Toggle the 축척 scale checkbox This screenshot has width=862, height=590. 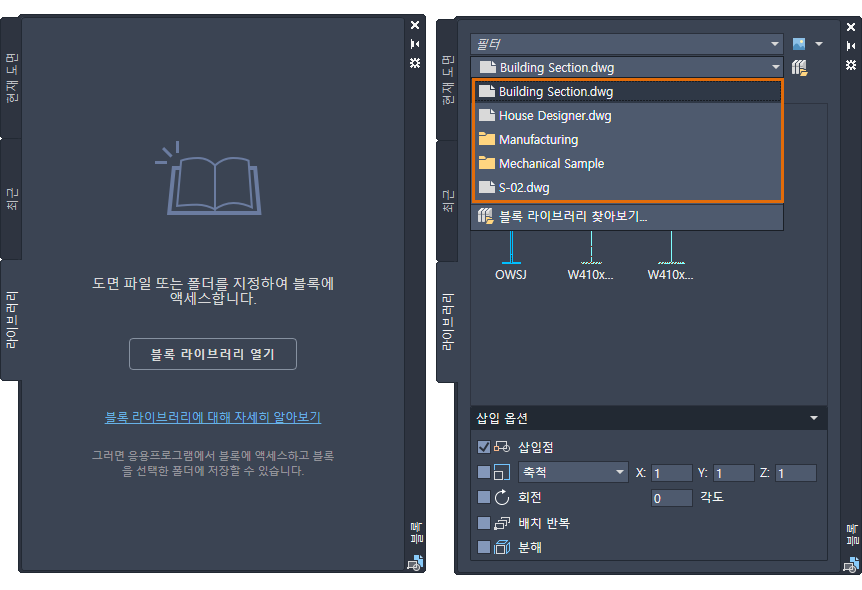484,472
